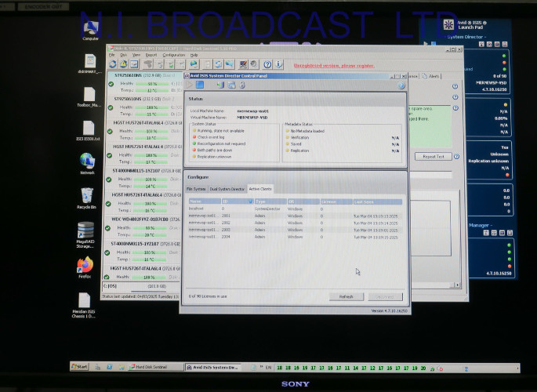This screenshot has width=537, height=392.
Task: Open the Help menu in Hard Disk Sentinel
Action: (194, 55)
